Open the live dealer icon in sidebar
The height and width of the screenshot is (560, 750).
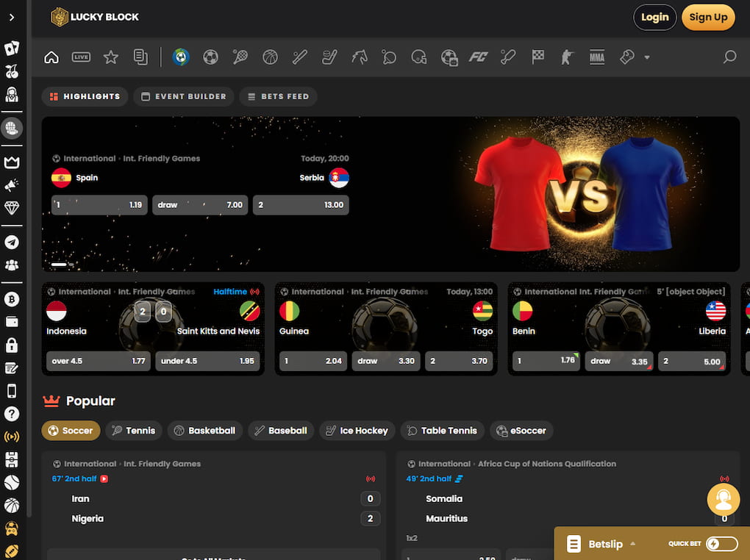12,95
